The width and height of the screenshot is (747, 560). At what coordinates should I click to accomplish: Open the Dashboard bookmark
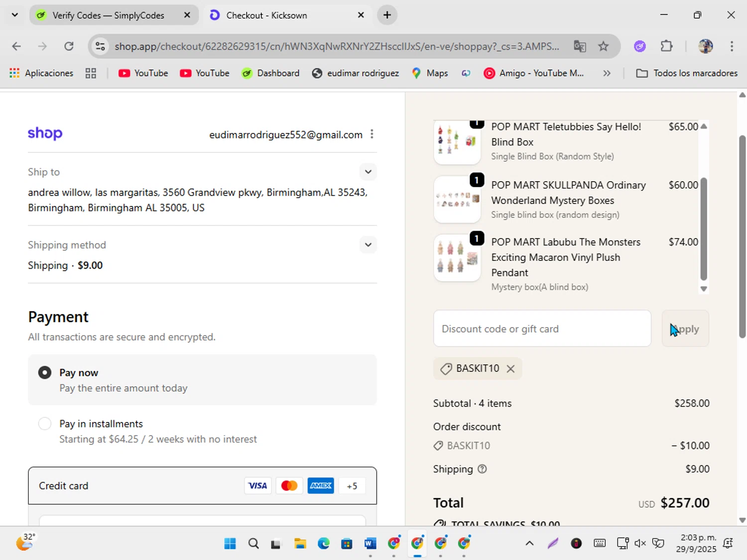[271, 73]
